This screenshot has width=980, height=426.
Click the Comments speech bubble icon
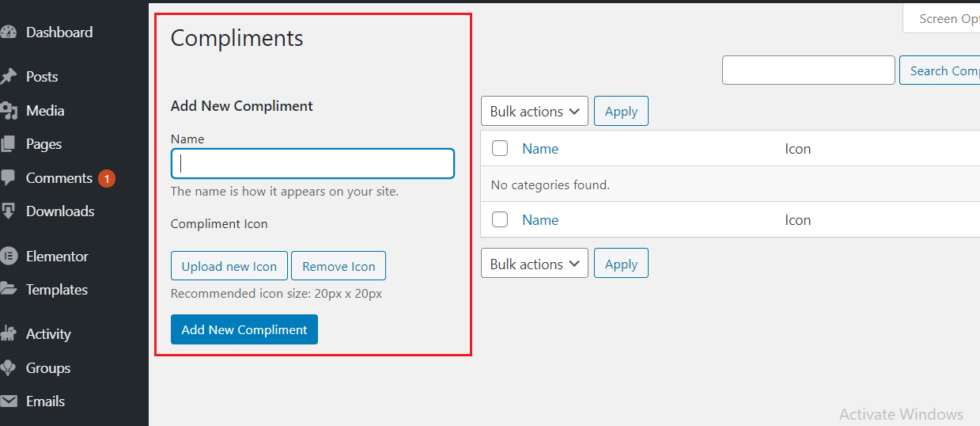8,177
